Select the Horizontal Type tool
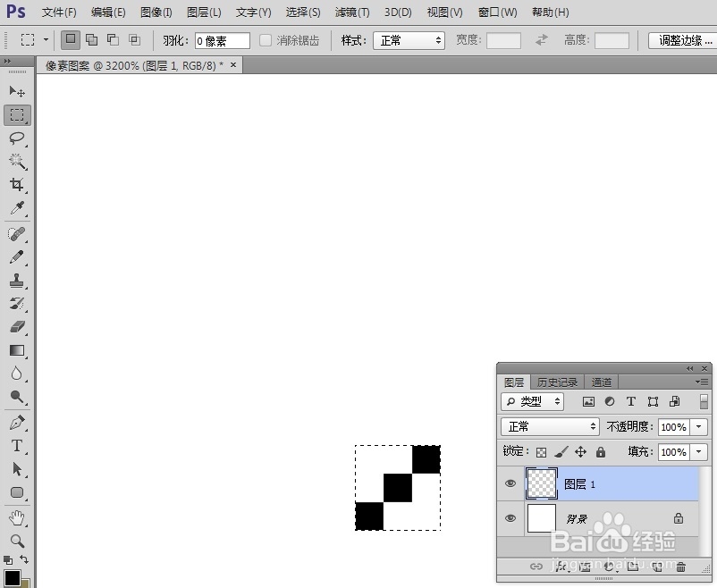 pyautogui.click(x=18, y=446)
